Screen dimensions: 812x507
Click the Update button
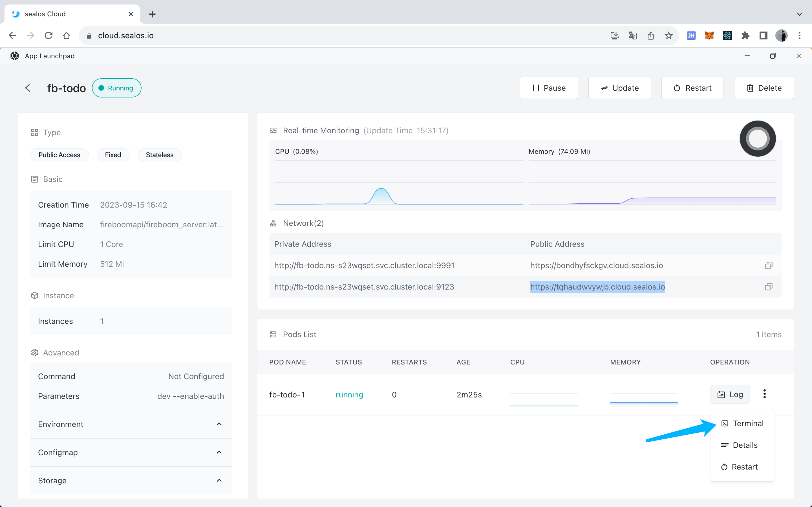tap(619, 88)
